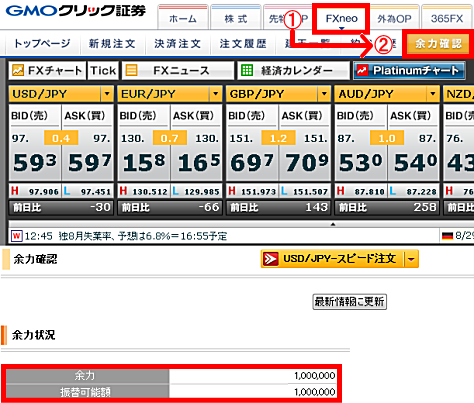Click the red W news icon

17,236
